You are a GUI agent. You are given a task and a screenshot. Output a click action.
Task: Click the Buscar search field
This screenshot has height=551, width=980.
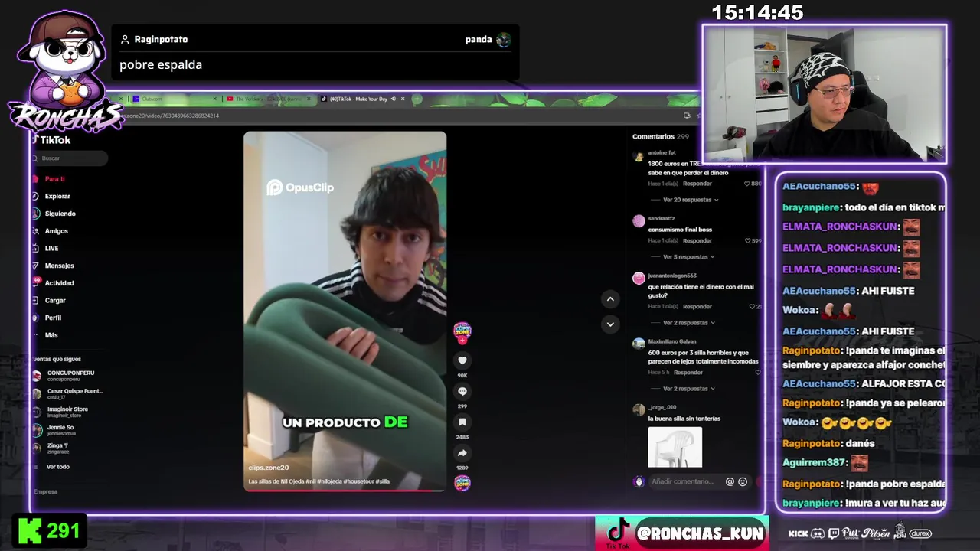pyautogui.click(x=70, y=158)
